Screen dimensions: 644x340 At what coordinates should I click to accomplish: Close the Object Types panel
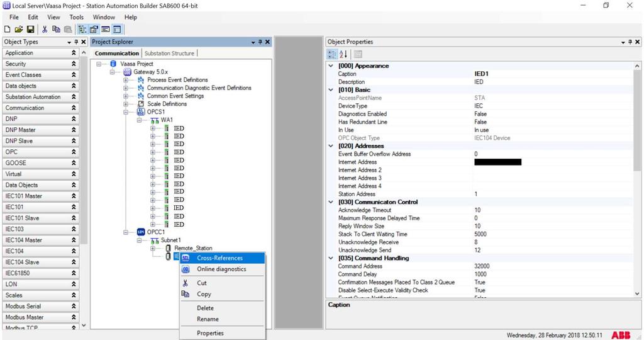pos(84,42)
